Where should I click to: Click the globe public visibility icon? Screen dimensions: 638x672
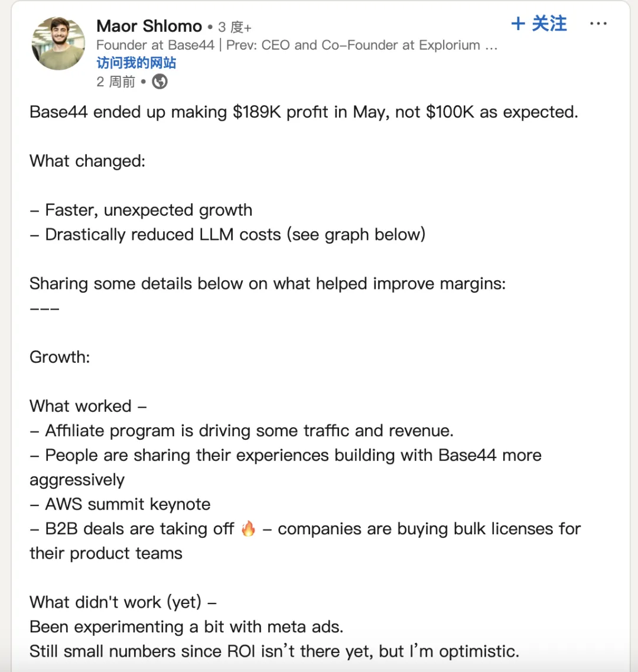[160, 82]
